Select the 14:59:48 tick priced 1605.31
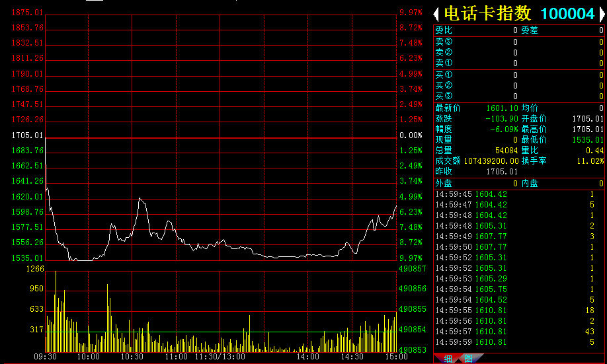This screenshot has width=607, height=364. 519,226
